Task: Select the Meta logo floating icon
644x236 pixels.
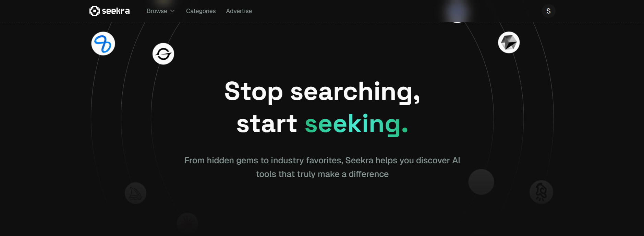Action: [103, 44]
